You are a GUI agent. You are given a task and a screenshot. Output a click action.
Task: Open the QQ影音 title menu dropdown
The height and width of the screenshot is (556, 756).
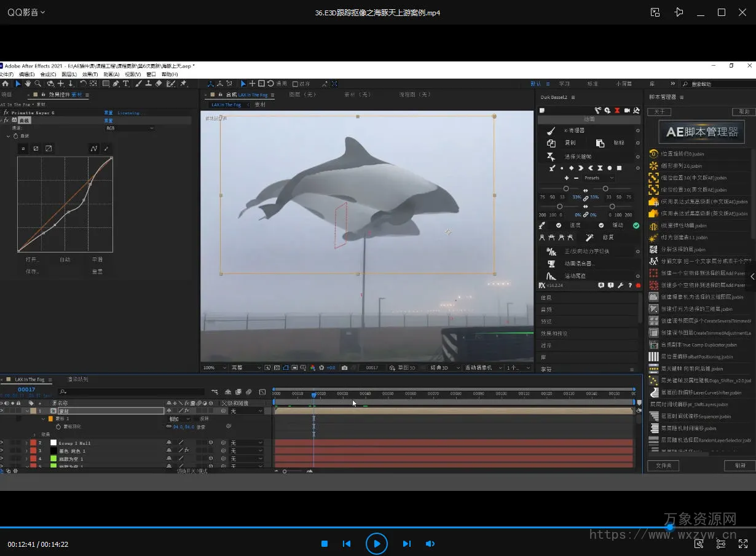point(26,12)
